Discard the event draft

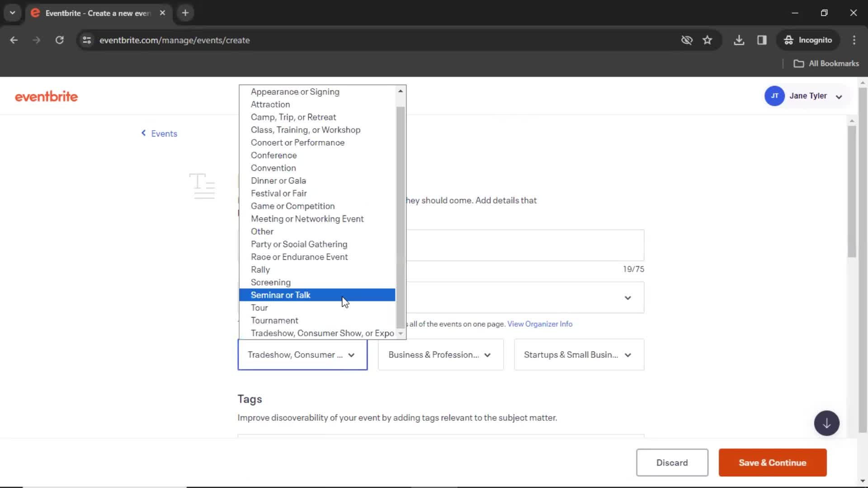(x=672, y=463)
